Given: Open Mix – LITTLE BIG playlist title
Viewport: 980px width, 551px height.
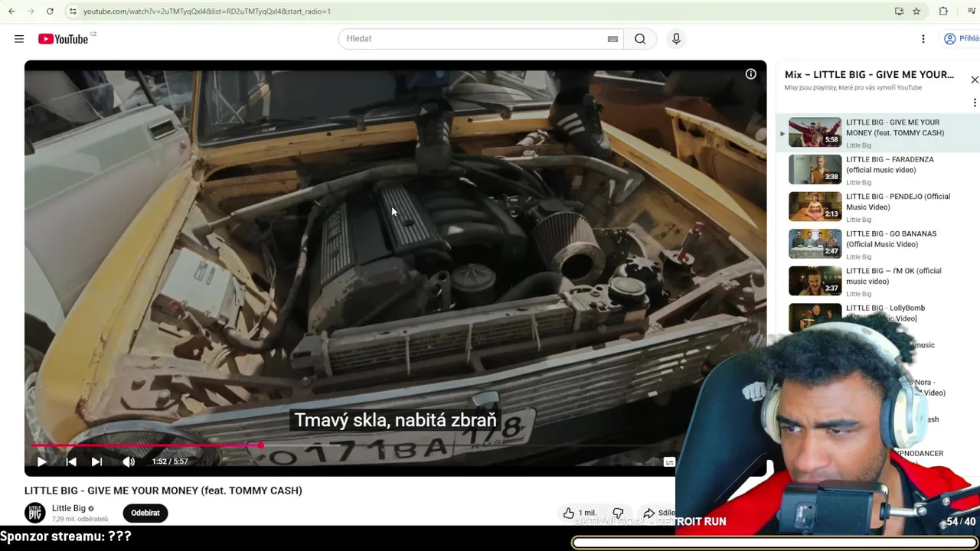Looking at the screenshot, I should point(870,74).
